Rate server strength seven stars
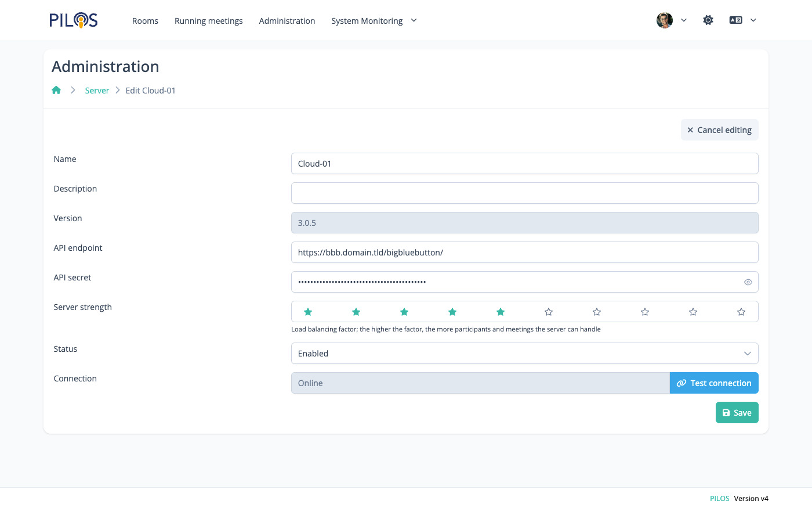This screenshot has width=812, height=508. pos(597,312)
